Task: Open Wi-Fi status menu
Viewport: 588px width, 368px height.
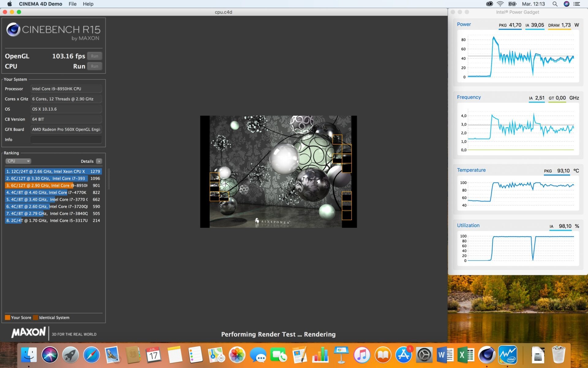Action: coord(500,4)
